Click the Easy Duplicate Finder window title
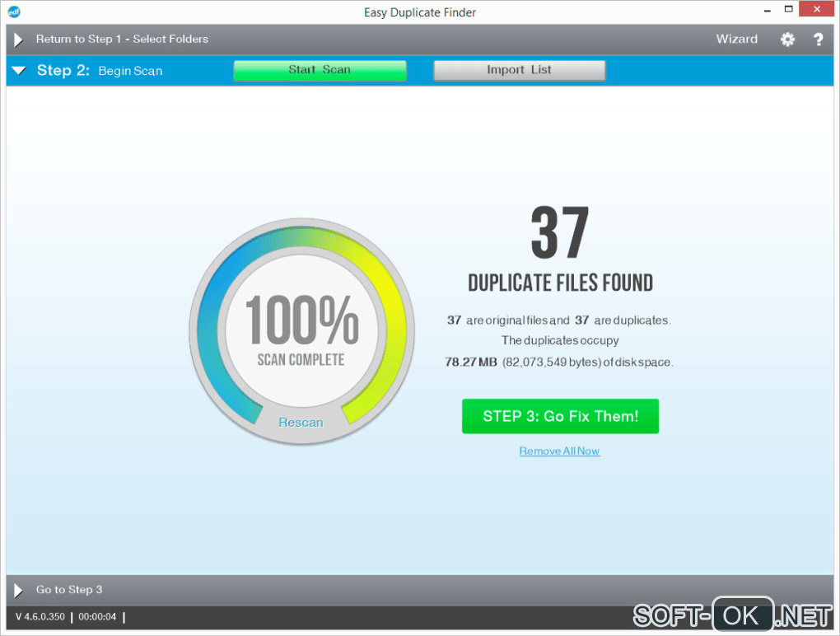Viewport: 840px width, 636px height. point(420,12)
